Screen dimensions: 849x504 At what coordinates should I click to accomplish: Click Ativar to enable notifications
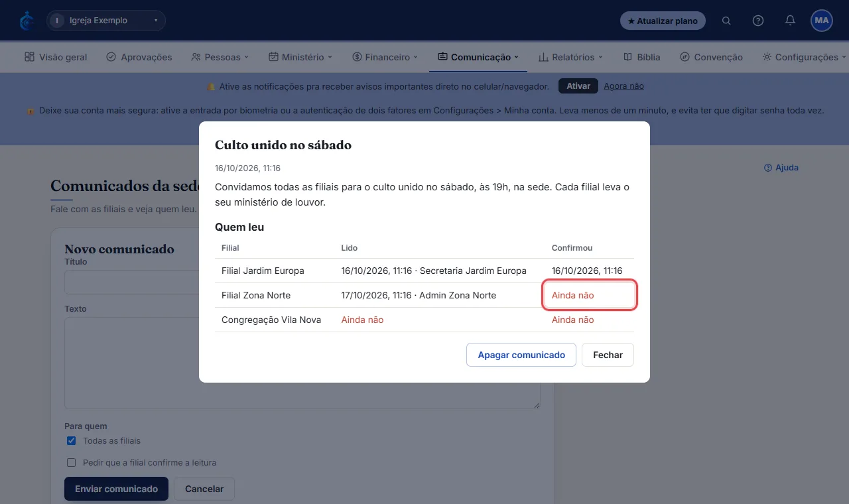pyautogui.click(x=578, y=86)
